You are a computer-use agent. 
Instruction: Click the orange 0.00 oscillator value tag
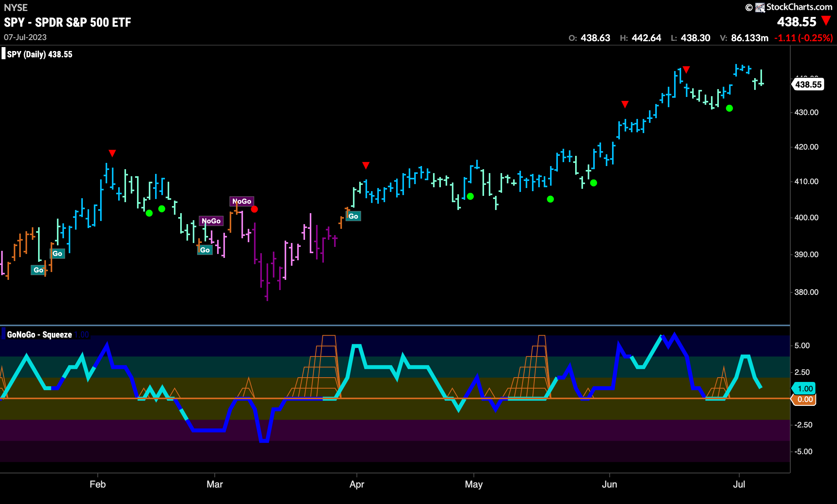[x=804, y=400]
